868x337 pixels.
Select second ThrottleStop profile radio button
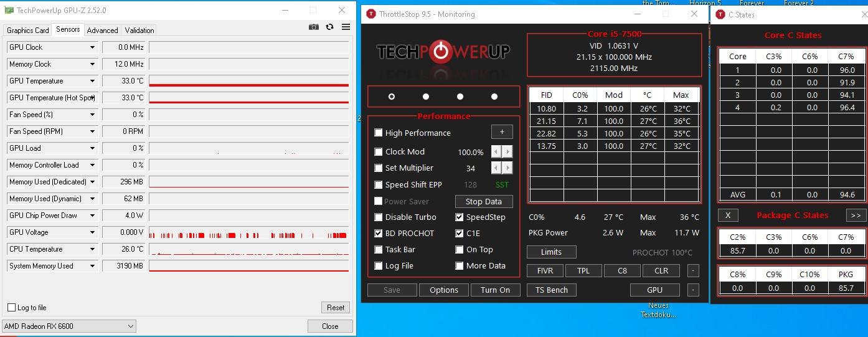(x=426, y=97)
